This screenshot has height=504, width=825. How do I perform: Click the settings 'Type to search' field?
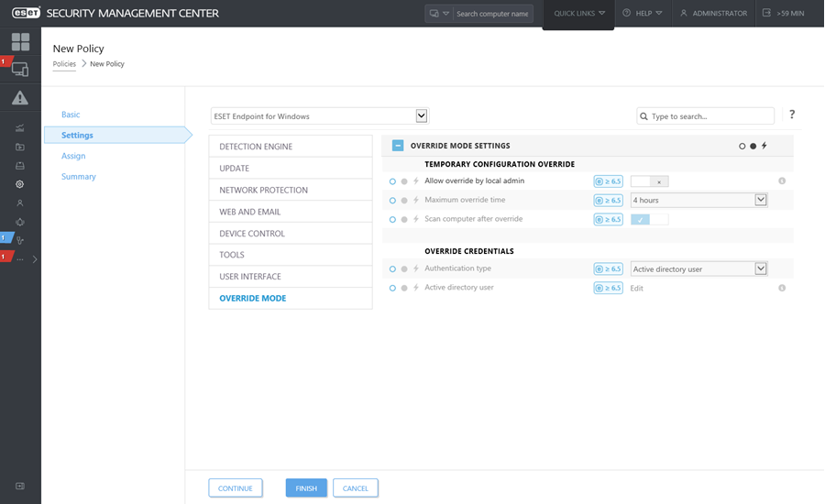coord(710,116)
